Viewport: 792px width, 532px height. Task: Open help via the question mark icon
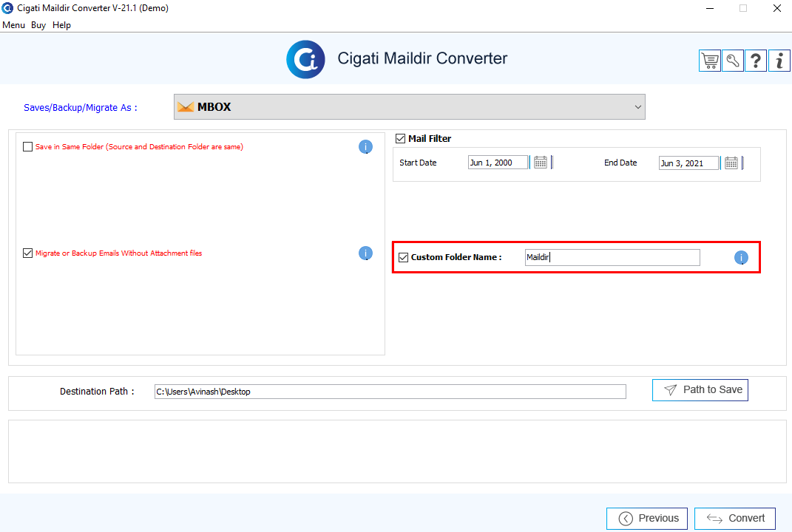pyautogui.click(x=756, y=61)
